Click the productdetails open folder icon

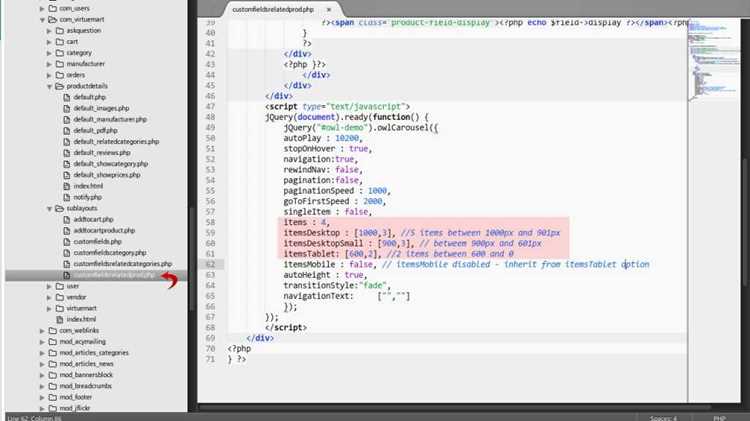pos(60,86)
